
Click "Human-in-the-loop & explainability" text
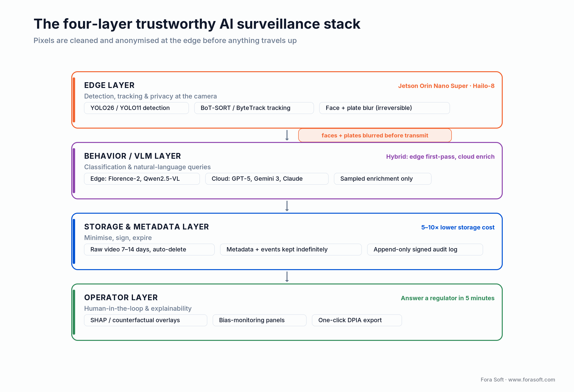[138, 309]
